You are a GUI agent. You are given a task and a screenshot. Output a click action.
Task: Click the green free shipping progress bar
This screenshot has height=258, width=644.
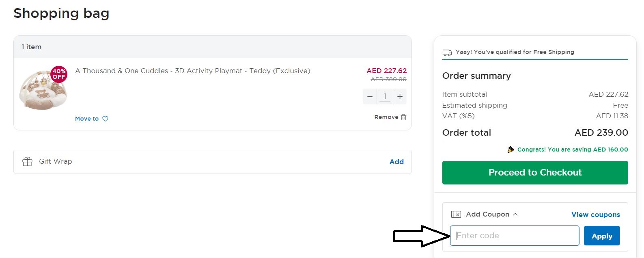(x=535, y=60)
